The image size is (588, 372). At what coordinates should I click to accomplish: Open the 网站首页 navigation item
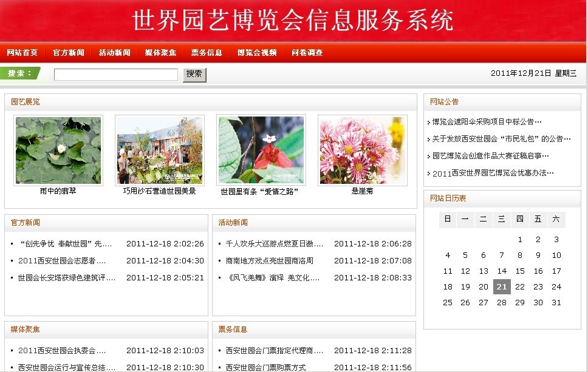22,53
